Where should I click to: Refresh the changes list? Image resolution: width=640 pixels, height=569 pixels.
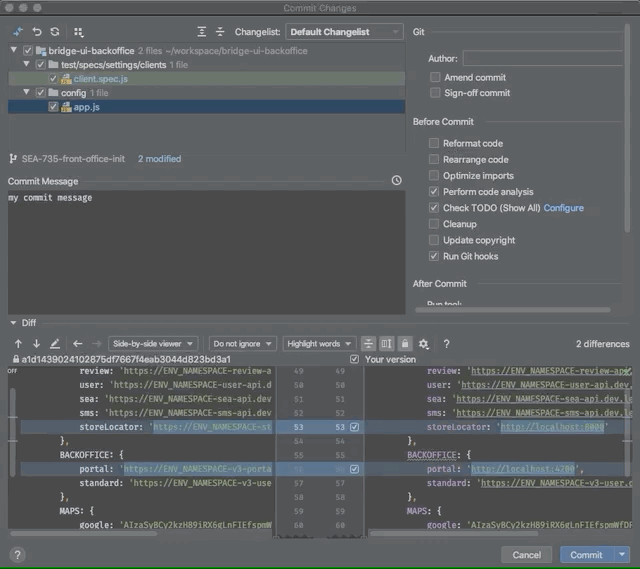(x=55, y=32)
